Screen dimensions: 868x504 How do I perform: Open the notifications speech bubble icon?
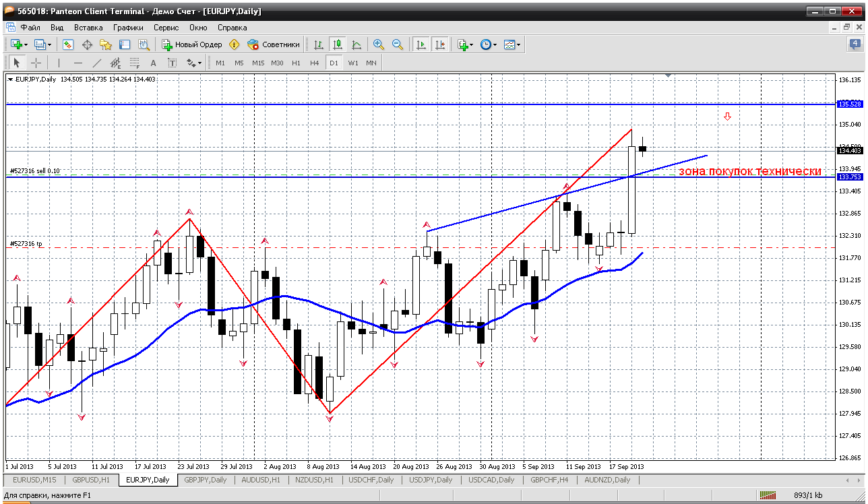(x=855, y=44)
